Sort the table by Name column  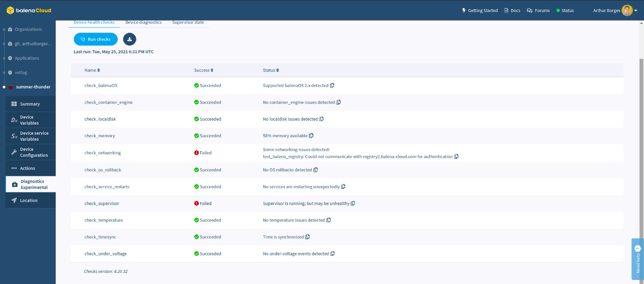pos(92,70)
